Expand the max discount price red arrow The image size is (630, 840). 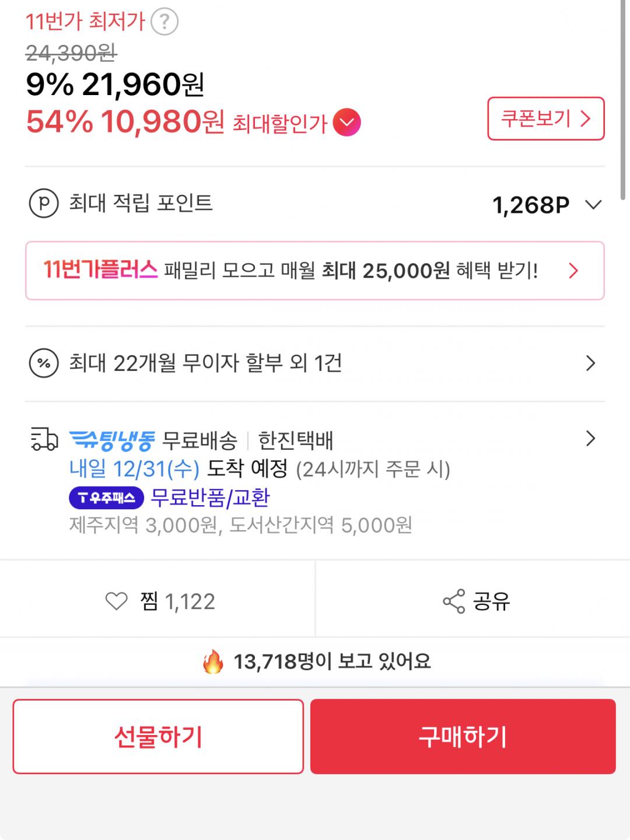[347, 123]
